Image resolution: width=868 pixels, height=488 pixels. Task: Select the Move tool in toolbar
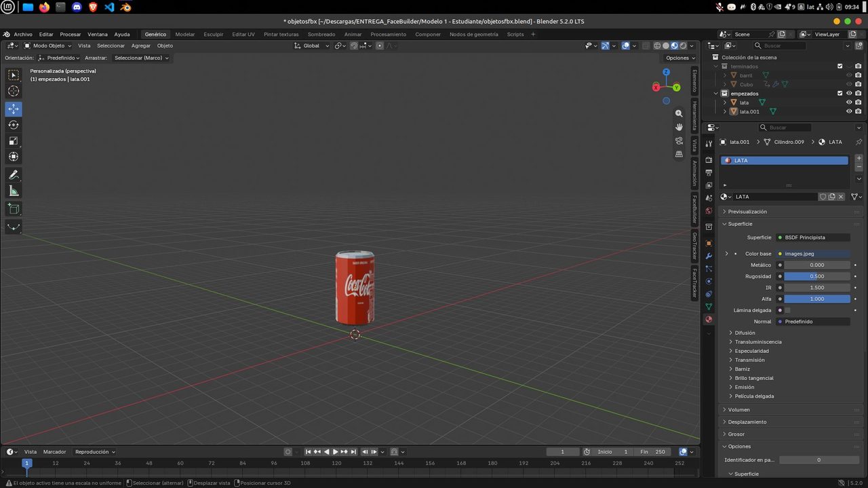coord(14,109)
